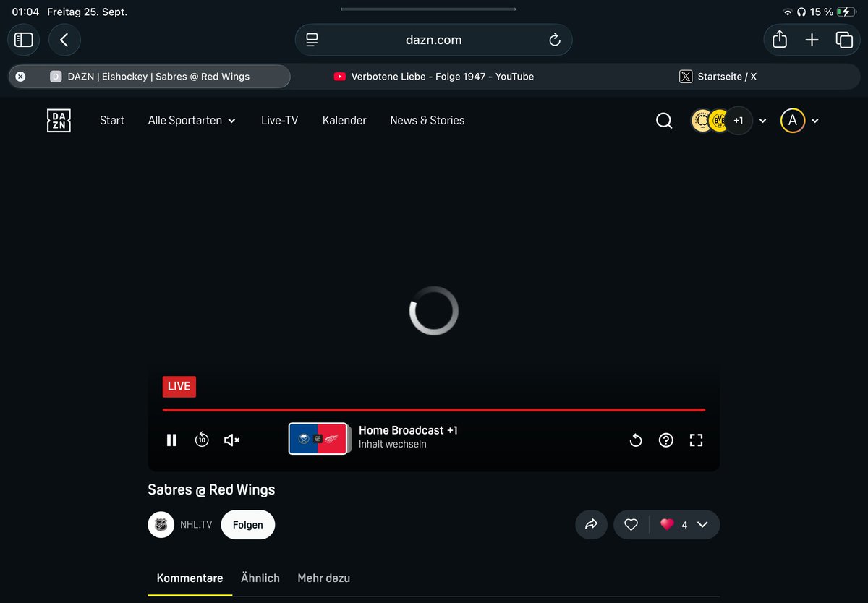Tap the 01:04 clock in status bar

25,12
